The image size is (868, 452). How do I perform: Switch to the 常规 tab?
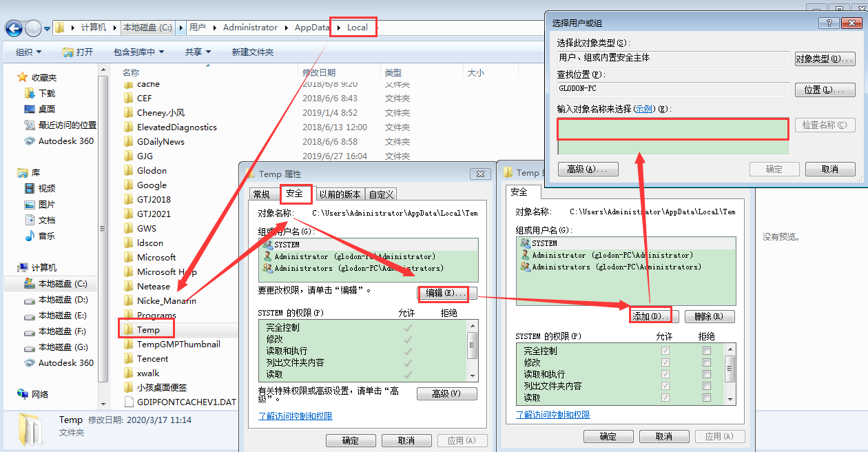(x=262, y=194)
